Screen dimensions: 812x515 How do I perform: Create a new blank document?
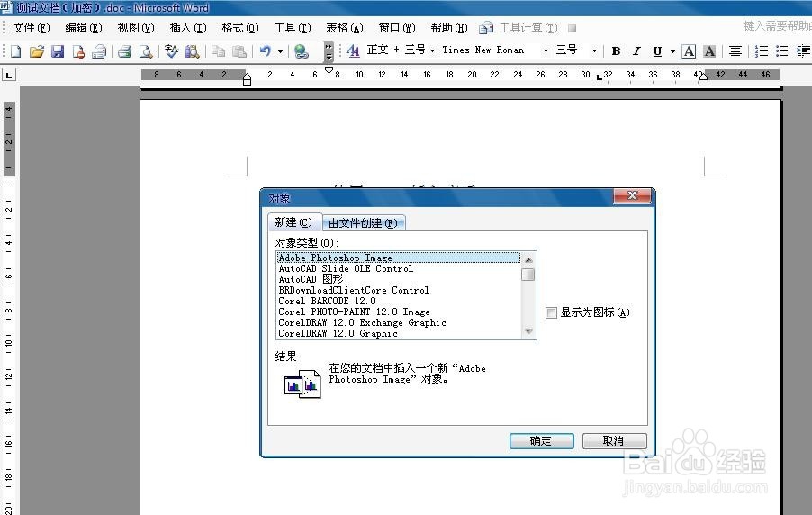pyautogui.click(x=16, y=51)
